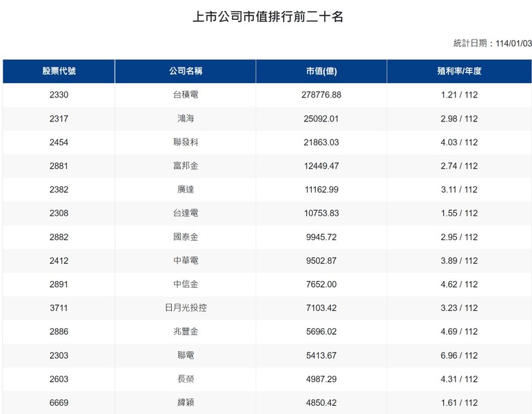
Task: Click yield value 3.11 / 112
Action: click(x=459, y=190)
